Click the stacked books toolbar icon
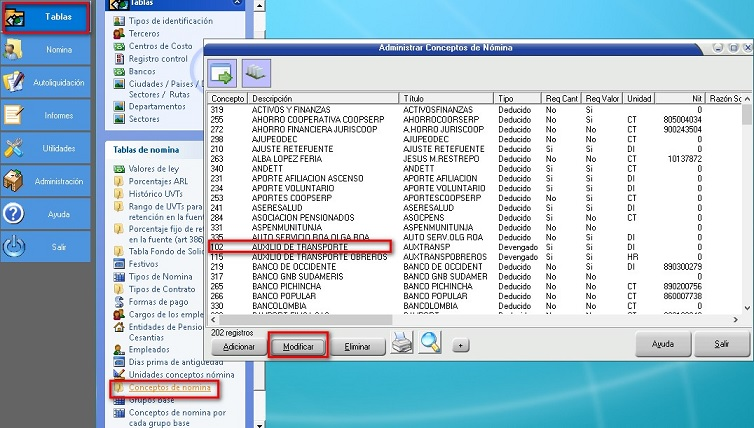The image size is (754, 428). coord(255,74)
